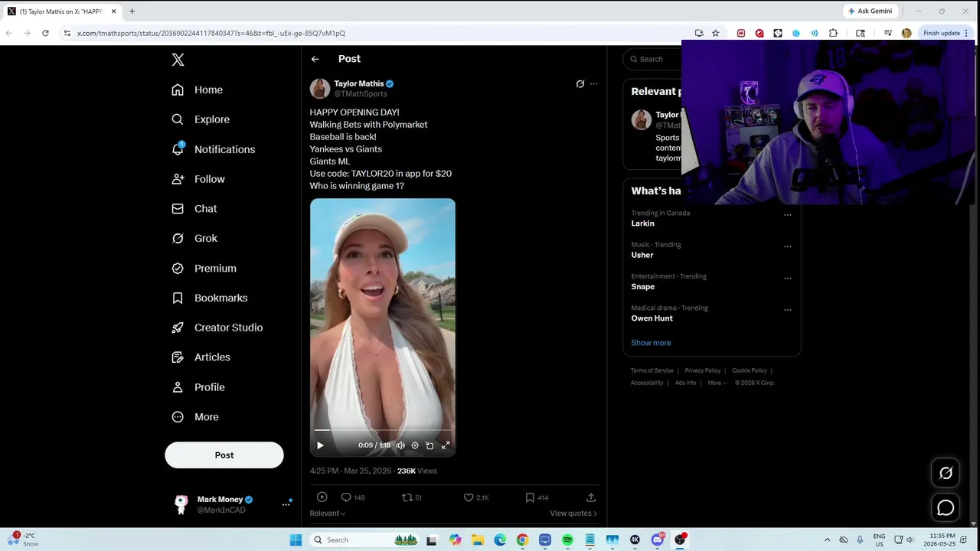This screenshot has width=980, height=551.
Task: Open Grok action icon on the post
Action: tap(580, 84)
